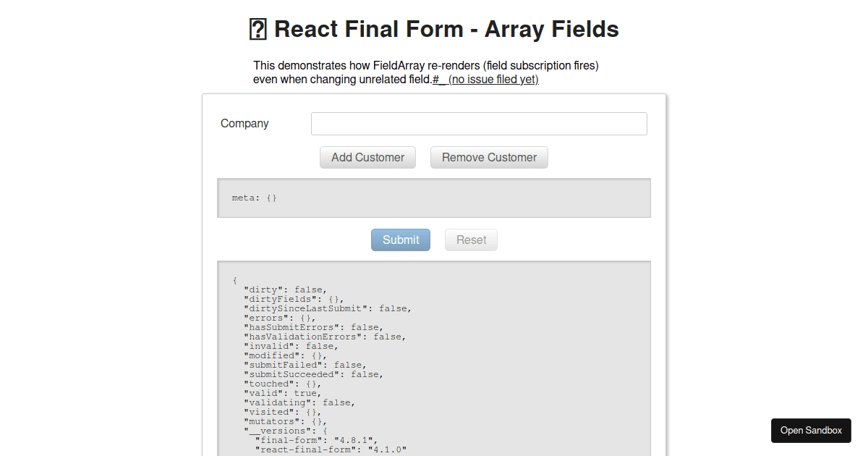
Task: Submit the form
Action: (x=400, y=240)
